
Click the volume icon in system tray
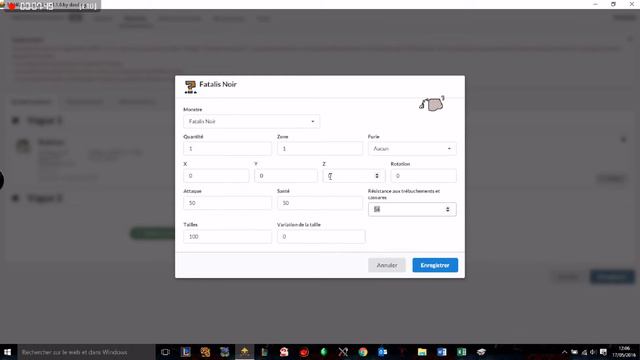click(x=593, y=352)
